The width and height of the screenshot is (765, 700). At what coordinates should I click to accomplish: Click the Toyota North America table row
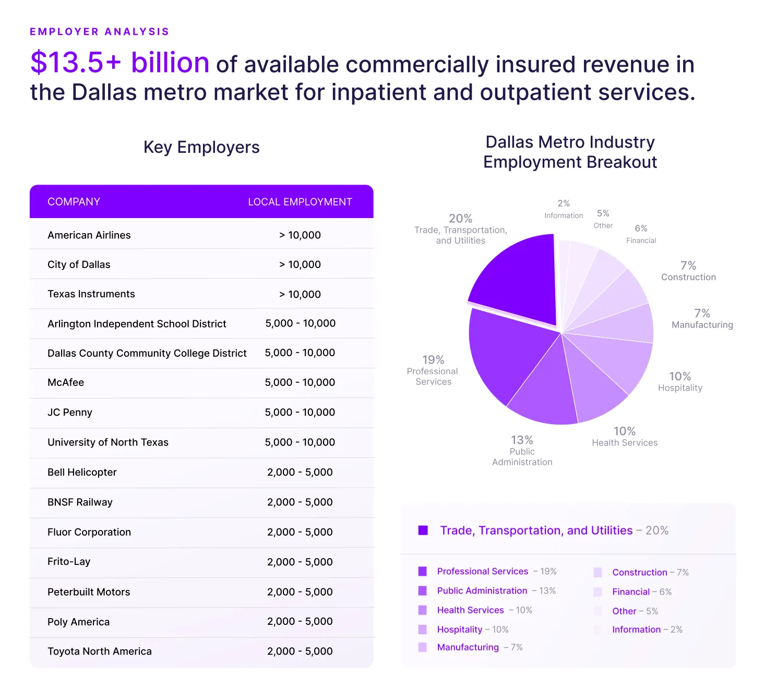201,651
